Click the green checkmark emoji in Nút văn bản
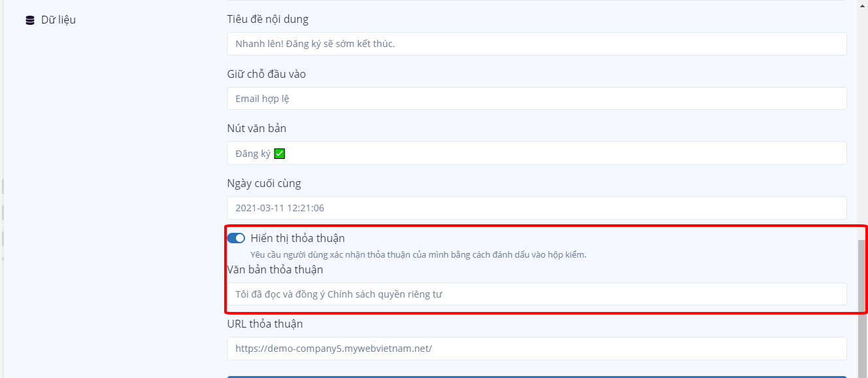Screen dimensions: 868x378 (280, 154)
